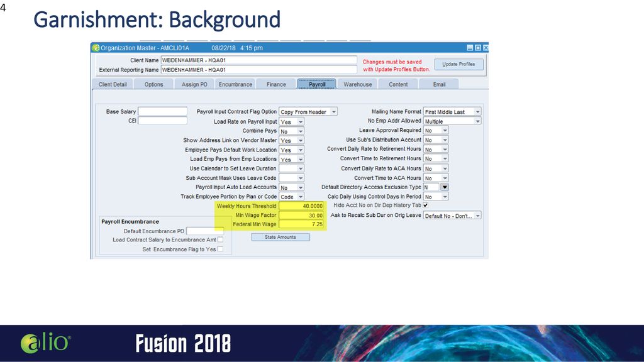Open Load Emp Pays from Emp Locations dropdown
The height and width of the screenshot is (362, 644).
[292, 159]
